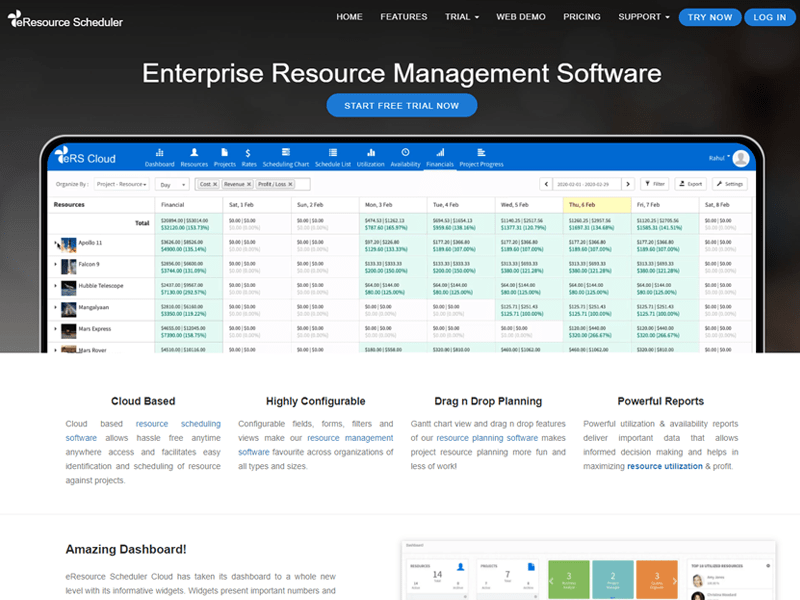Switch to the Schedule List view

[333, 158]
